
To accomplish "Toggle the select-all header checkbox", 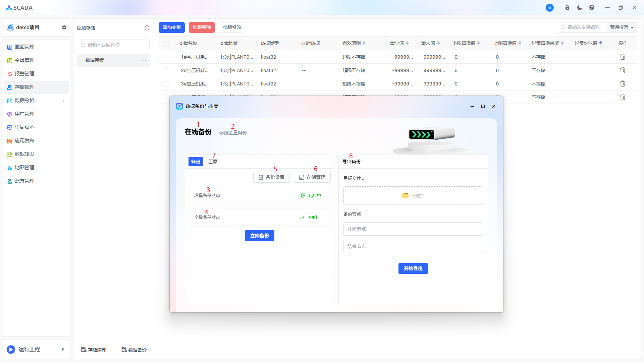I will pos(167,44).
